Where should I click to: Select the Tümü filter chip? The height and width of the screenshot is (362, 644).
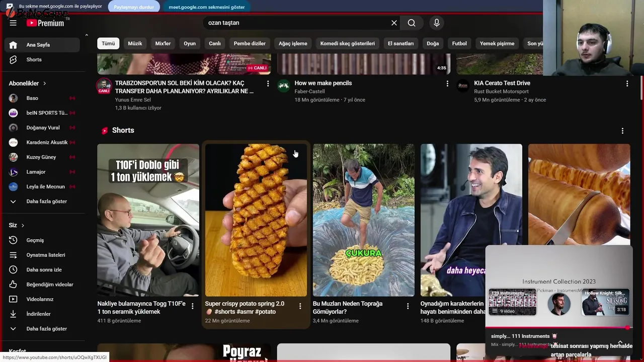coord(108,44)
